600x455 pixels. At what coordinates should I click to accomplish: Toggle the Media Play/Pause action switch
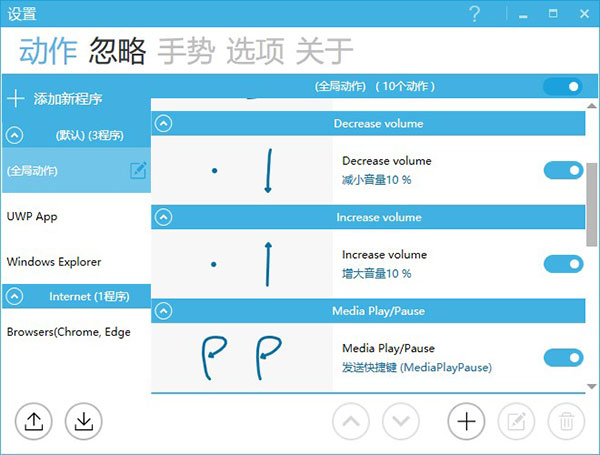tap(563, 358)
